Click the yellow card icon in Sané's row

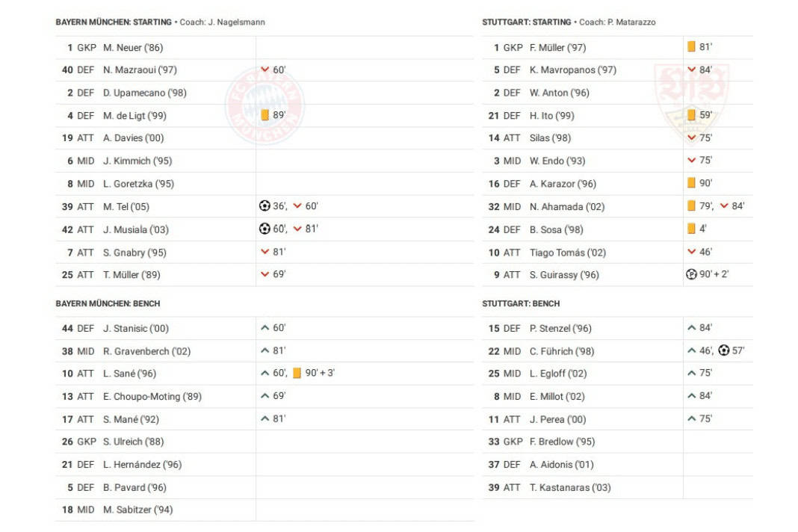[x=297, y=374]
